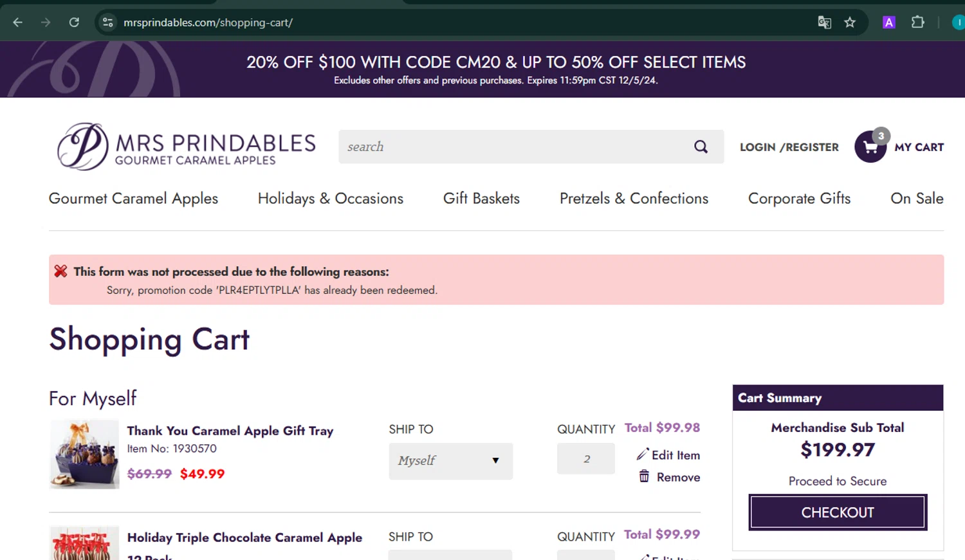
Task: Click the browser reload icon
Action: [74, 23]
